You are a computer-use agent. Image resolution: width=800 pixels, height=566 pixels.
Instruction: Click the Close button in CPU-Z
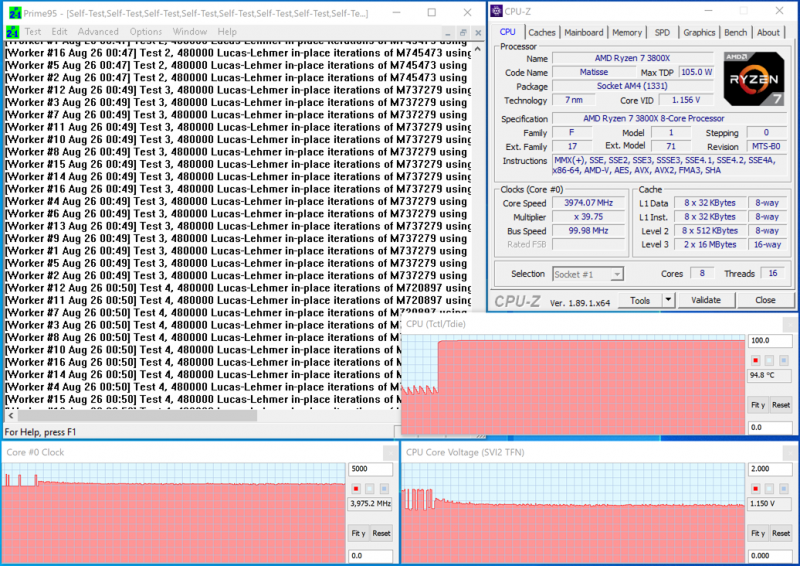(765, 300)
